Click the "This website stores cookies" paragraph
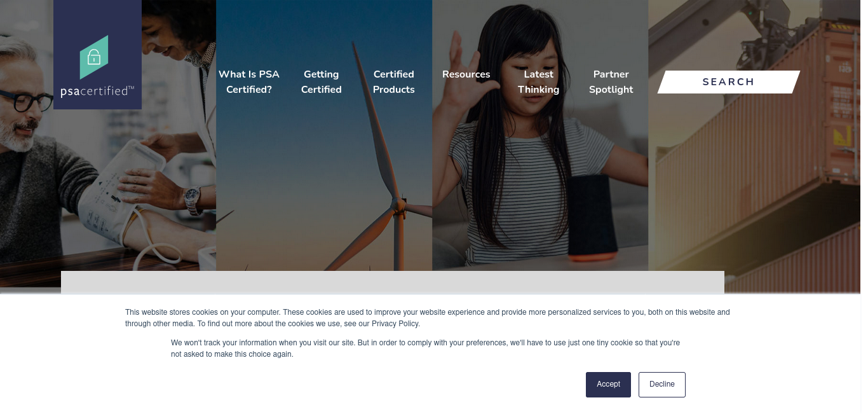 coord(428,318)
